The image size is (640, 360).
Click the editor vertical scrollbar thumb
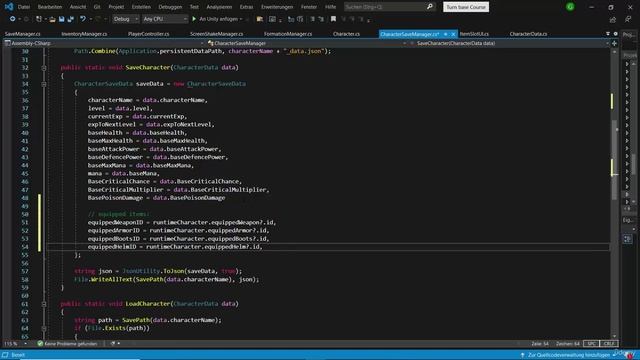pos(615,159)
